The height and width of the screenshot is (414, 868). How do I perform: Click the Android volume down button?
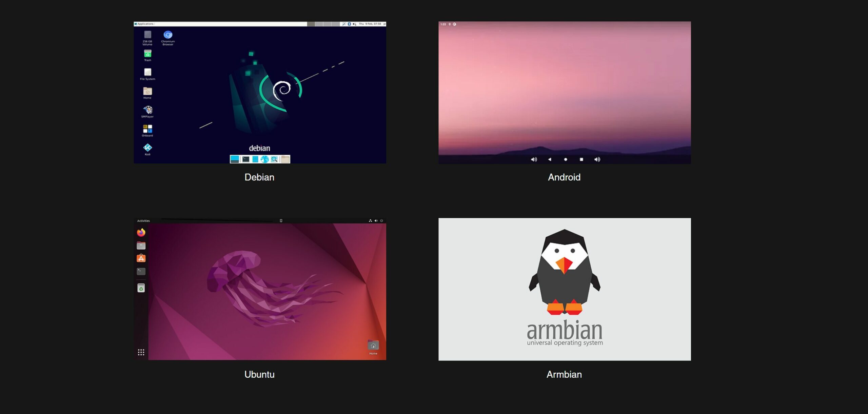coord(534,159)
